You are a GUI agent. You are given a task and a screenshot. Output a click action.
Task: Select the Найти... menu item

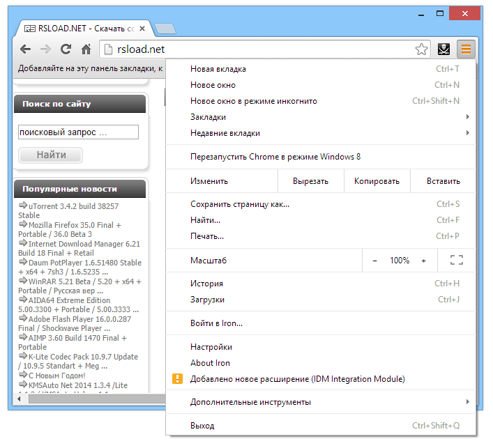[321, 220]
